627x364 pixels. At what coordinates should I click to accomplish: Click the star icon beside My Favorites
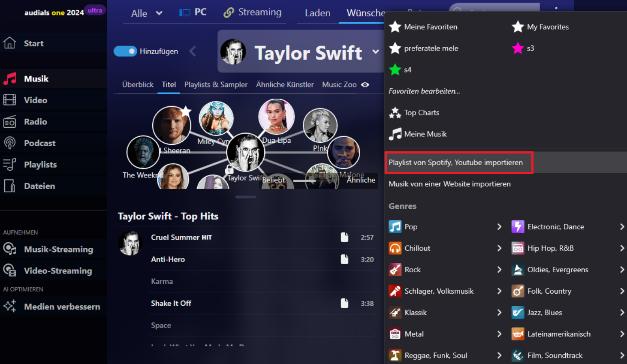point(518,27)
